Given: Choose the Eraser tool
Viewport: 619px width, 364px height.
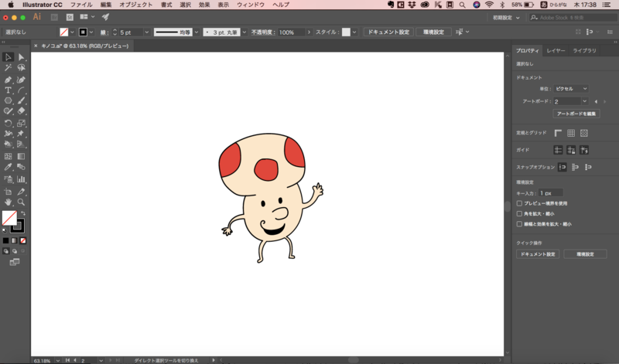Looking at the screenshot, I should 22,111.
